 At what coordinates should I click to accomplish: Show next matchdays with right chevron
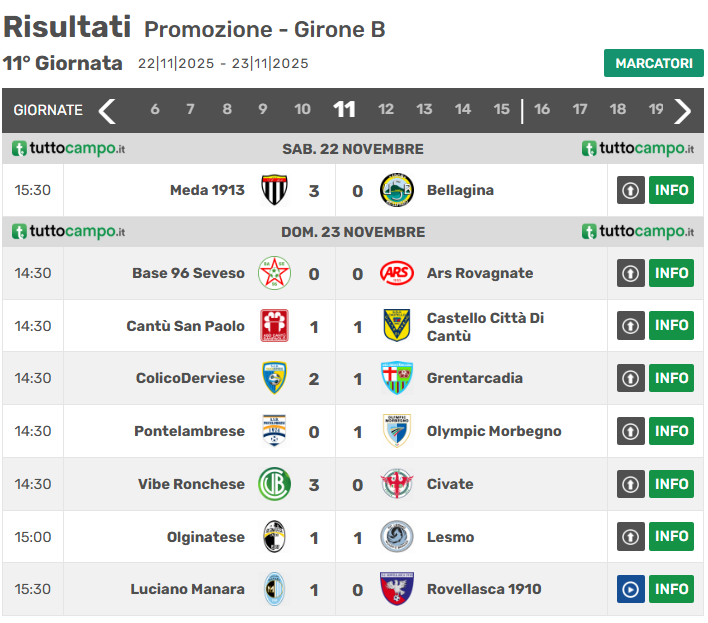coord(683,110)
